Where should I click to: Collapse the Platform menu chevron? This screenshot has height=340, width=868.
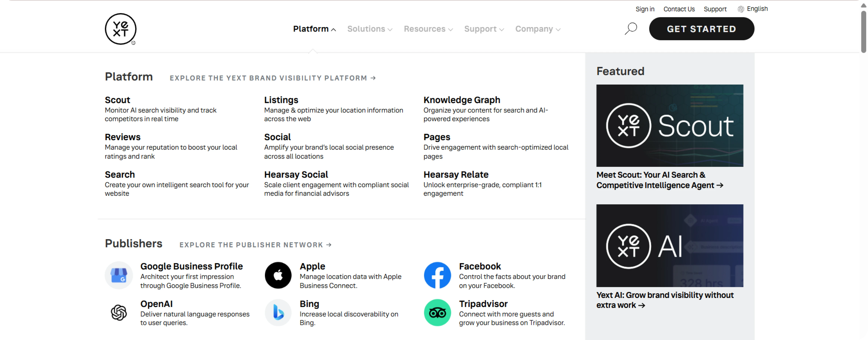pyautogui.click(x=333, y=29)
